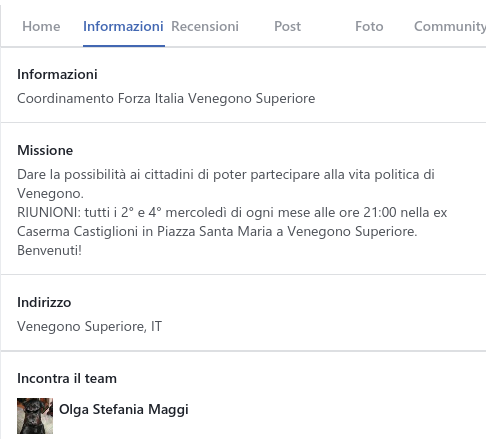The image size is (486, 439).
Task: Open the Home tab
Action: (x=41, y=26)
